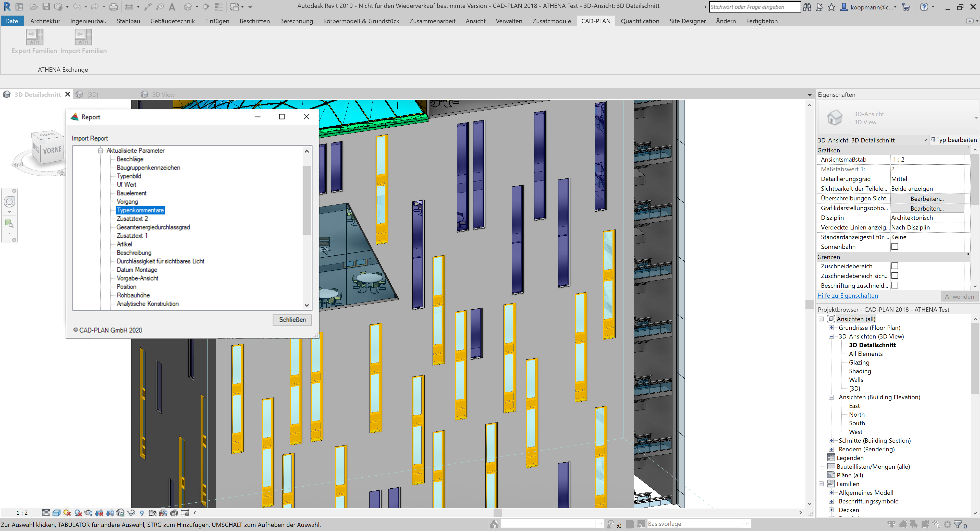The height and width of the screenshot is (531, 980).
Task: Collapse the Aktualisierte Parameter tree node
Action: click(101, 151)
